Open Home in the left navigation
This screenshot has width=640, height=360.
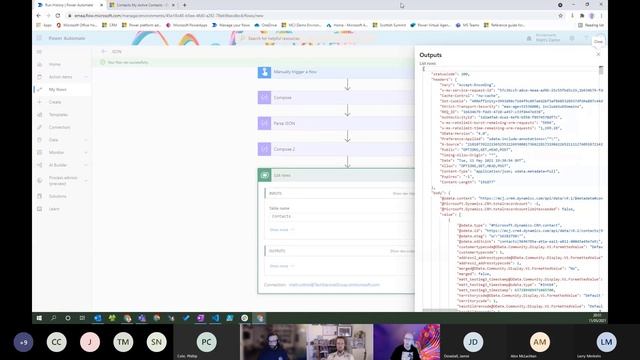[x=55, y=64]
